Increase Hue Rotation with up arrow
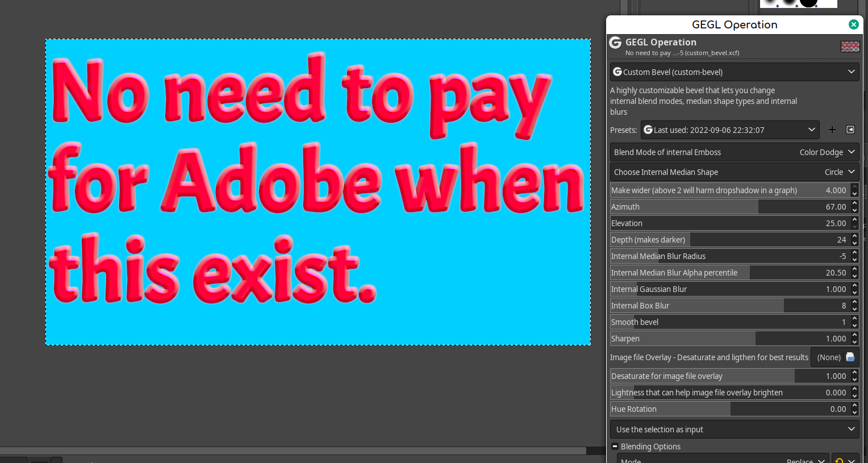Screen dimensions: 868x463 [x=854, y=406]
